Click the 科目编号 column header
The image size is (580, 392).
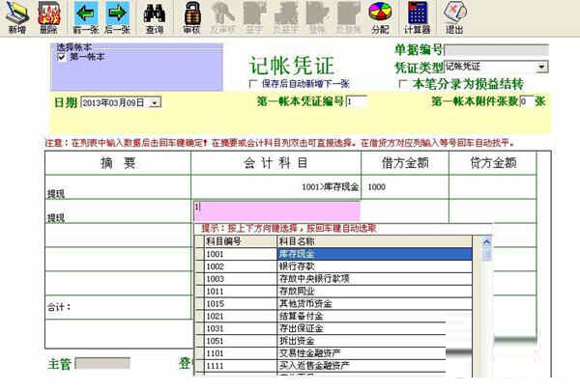(240, 241)
